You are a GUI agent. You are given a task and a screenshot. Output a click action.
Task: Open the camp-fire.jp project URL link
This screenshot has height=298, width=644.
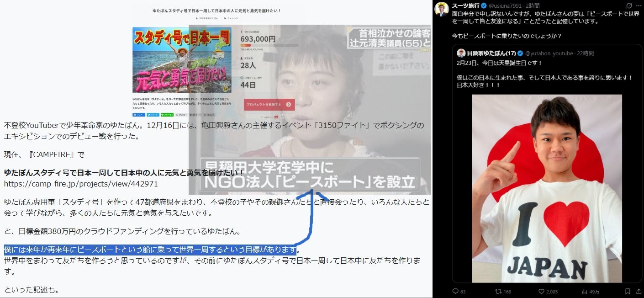pyautogui.click(x=81, y=184)
